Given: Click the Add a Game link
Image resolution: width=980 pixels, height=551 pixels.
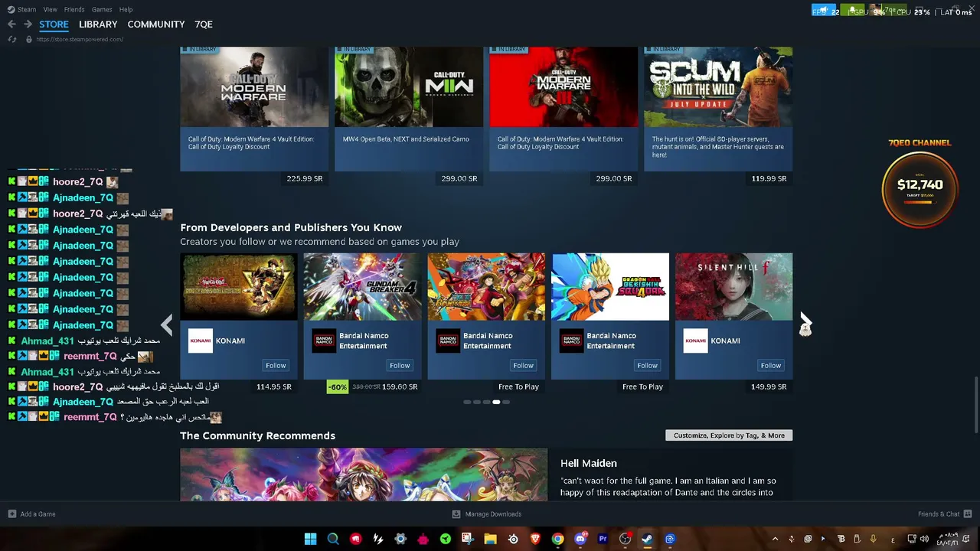Looking at the screenshot, I should 38,514.
